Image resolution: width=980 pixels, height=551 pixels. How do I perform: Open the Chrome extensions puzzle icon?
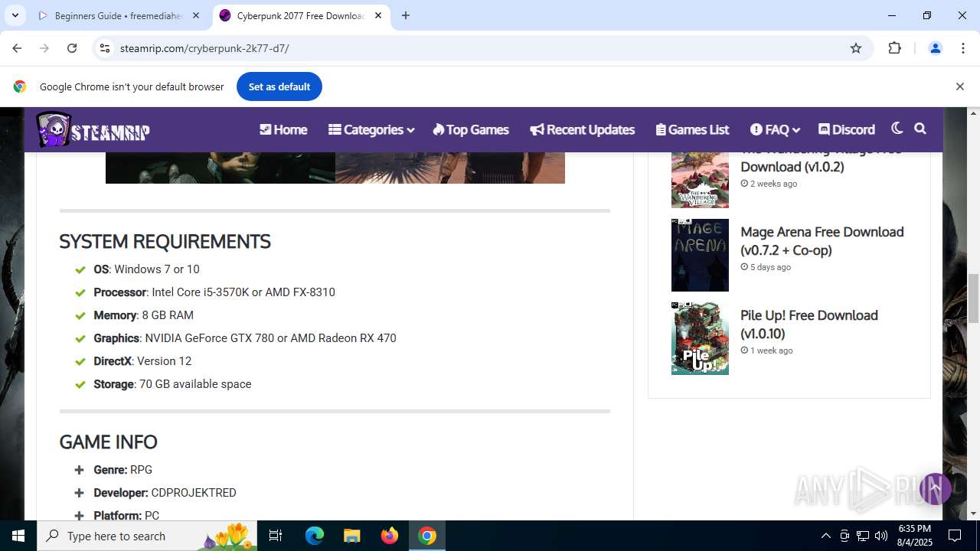point(894,48)
